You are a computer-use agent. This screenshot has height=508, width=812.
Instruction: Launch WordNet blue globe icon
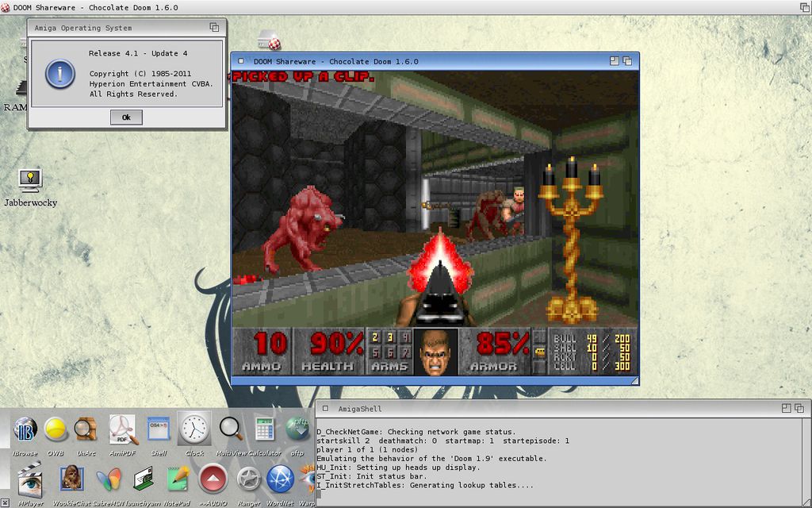(280, 479)
